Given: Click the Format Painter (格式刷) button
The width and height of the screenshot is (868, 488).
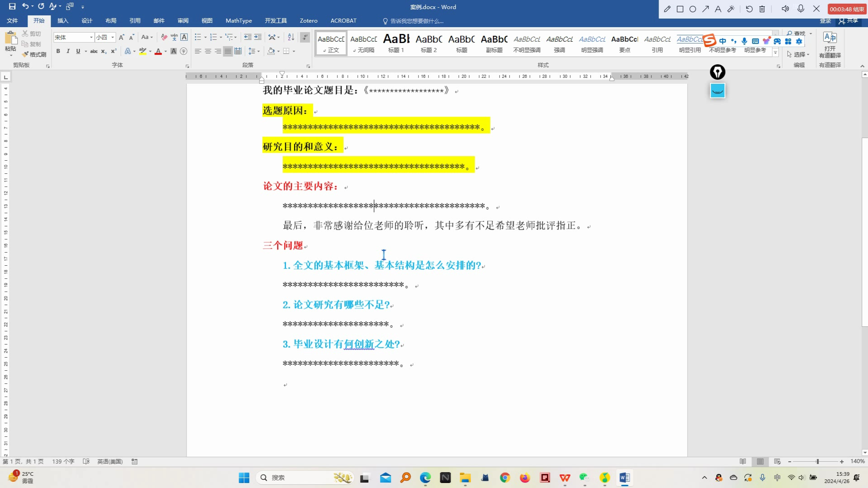Looking at the screenshot, I should pyautogui.click(x=34, y=54).
